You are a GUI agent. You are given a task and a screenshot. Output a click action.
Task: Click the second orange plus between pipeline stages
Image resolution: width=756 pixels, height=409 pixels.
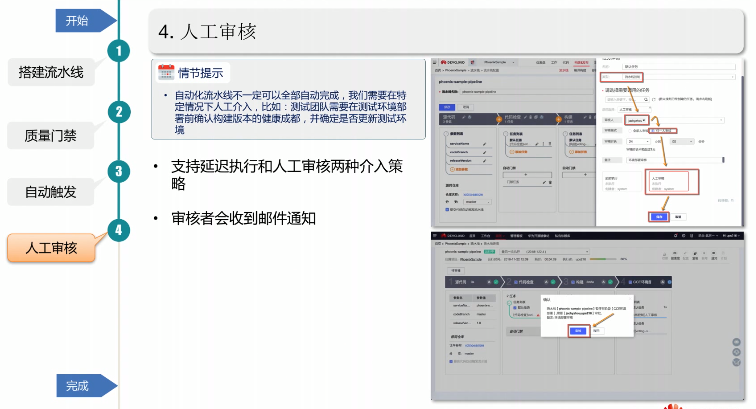558,119
